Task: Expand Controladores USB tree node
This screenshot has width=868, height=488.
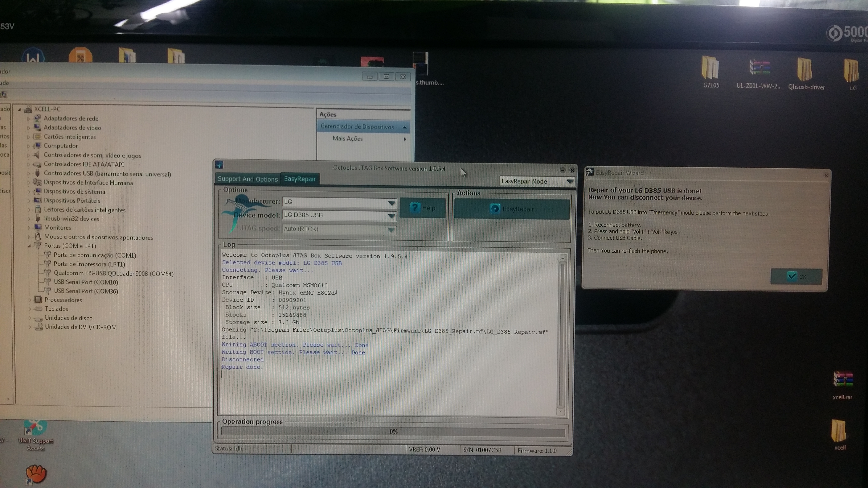Action: 28,174
